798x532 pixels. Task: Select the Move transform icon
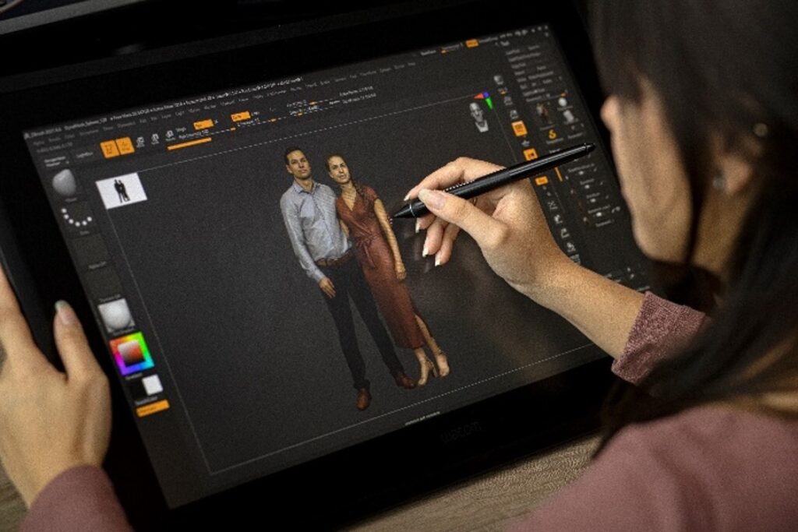140,142
